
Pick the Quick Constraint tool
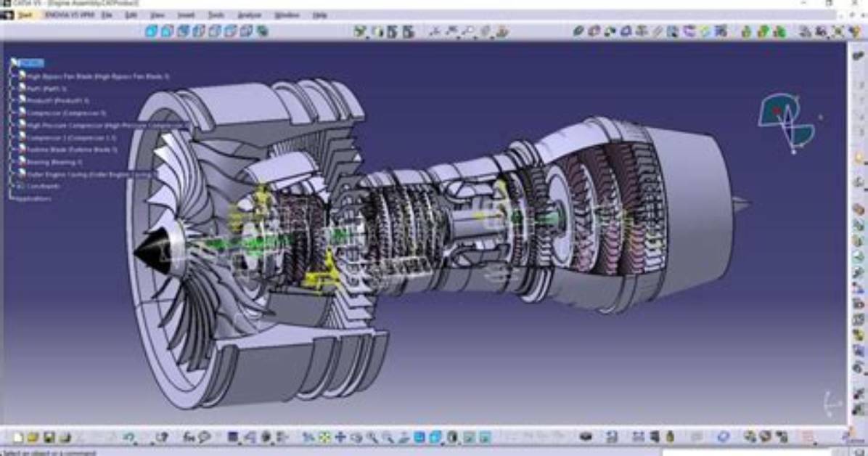(673, 31)
